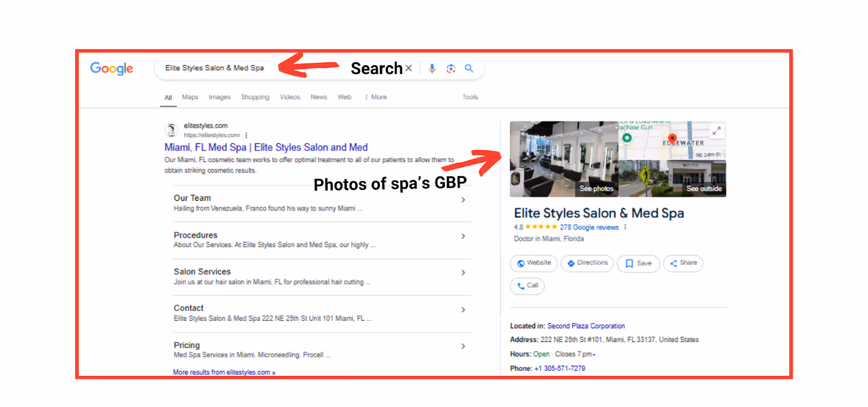Screen dimensions: 868x407
Task: Open Google Lens image search icon
Action: pos(451,68)
